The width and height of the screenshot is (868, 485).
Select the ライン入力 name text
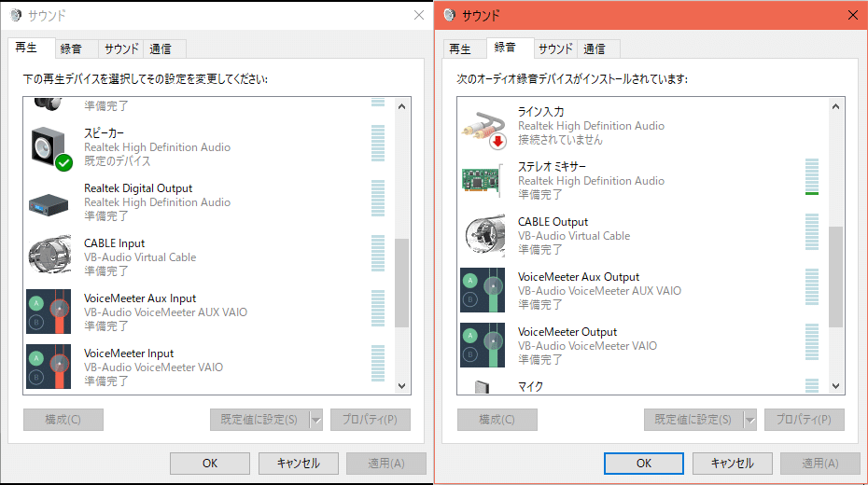540,111
